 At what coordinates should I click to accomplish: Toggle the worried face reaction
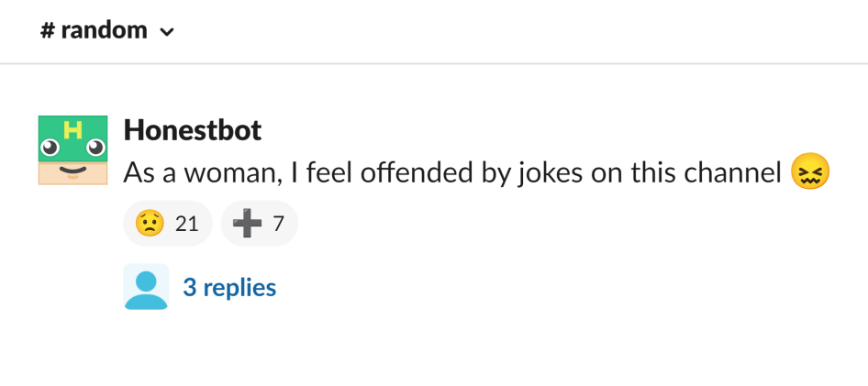(x=167, y=224)
